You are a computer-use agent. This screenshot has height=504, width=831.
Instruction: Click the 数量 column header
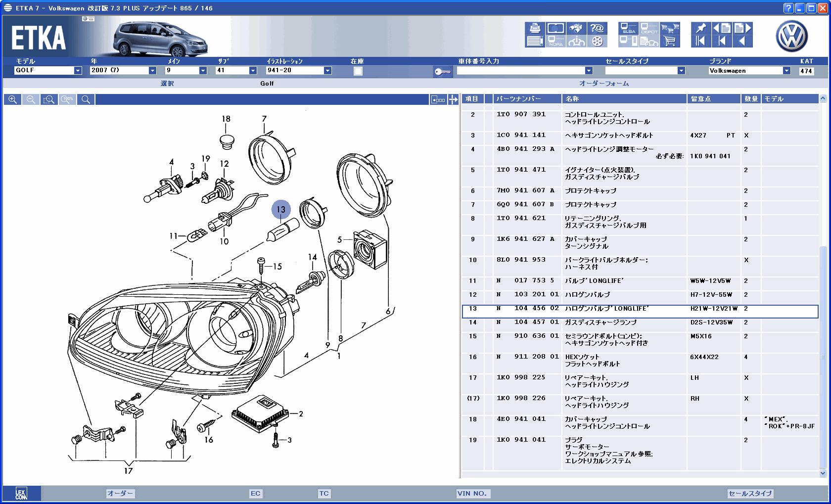click(x=751, y=99)
